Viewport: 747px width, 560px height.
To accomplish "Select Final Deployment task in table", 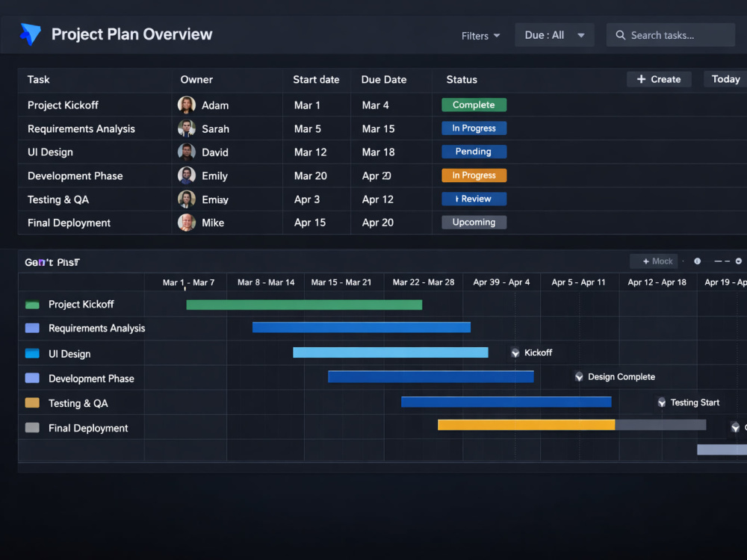I will (69, 223).
